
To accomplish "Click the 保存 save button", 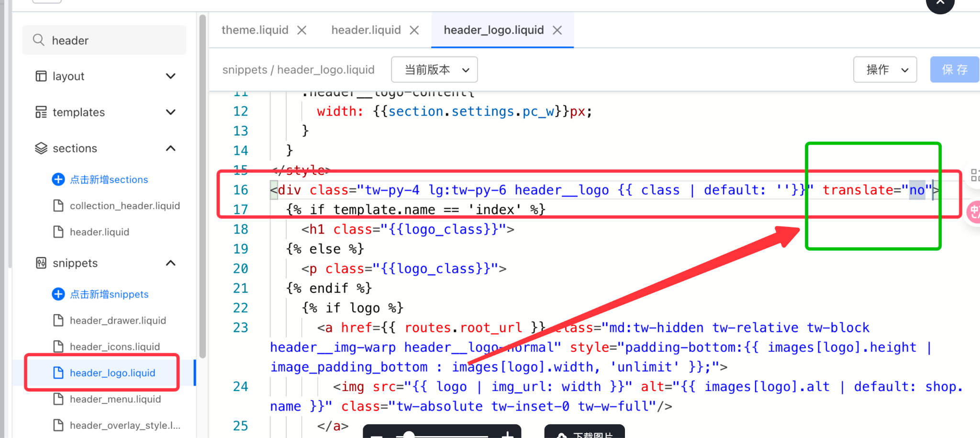I will [954, 70].
